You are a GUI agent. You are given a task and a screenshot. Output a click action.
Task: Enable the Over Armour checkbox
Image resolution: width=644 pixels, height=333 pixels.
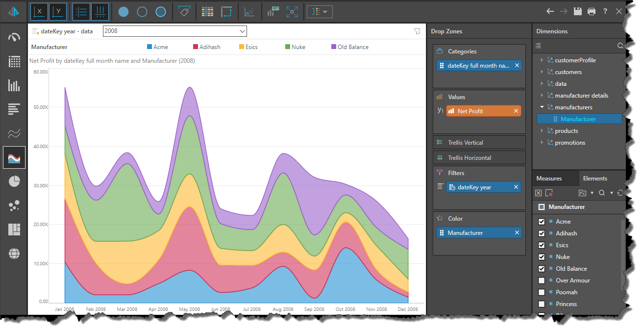point(542,281)
